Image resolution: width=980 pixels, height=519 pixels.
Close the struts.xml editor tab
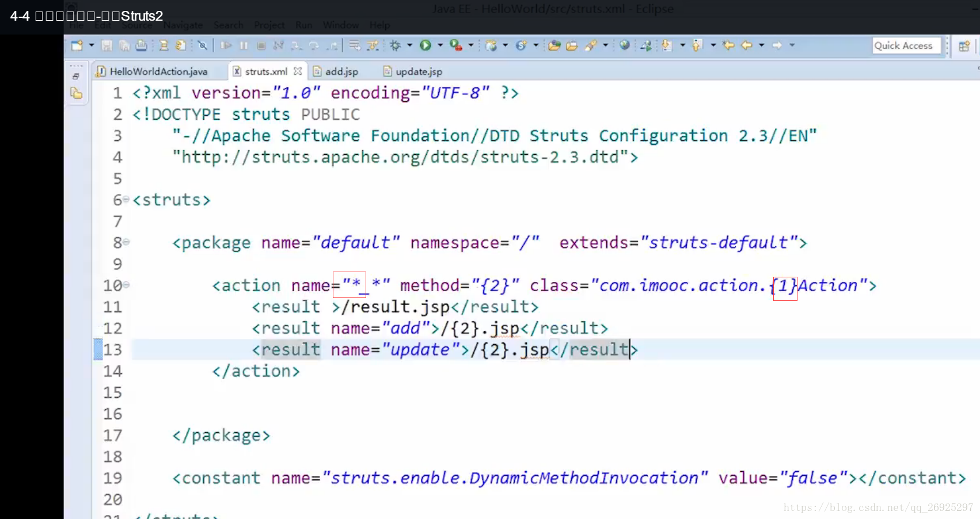tap(298, 71)
